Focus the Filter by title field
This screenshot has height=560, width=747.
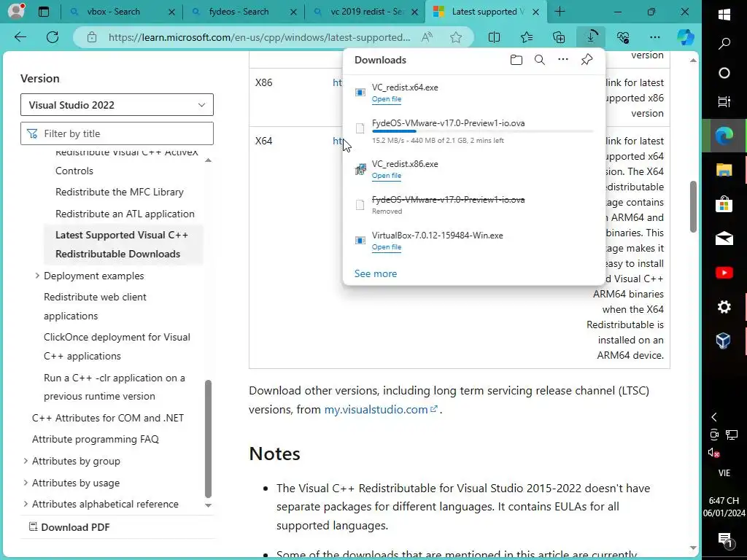coord(117,133)
